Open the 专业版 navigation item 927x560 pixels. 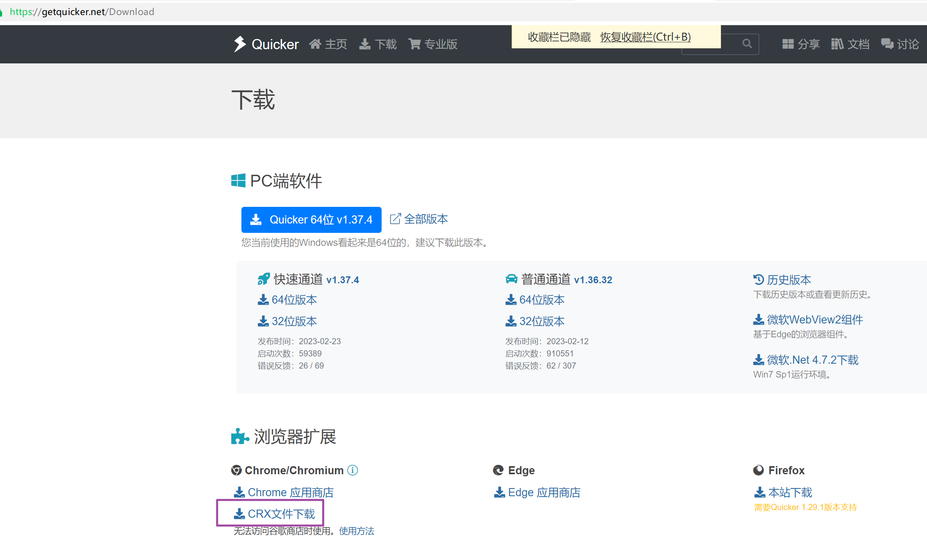pos(433,44)
